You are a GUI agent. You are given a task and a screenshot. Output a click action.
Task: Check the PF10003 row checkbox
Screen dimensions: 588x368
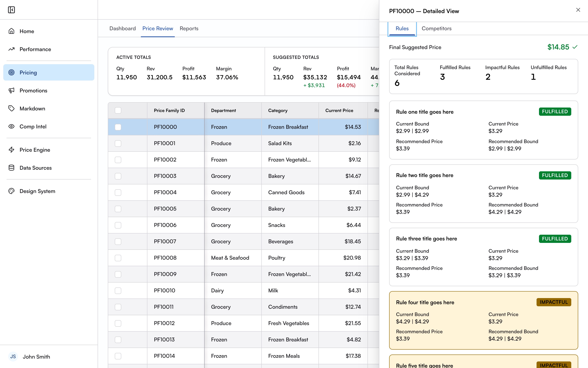(118, 176)
